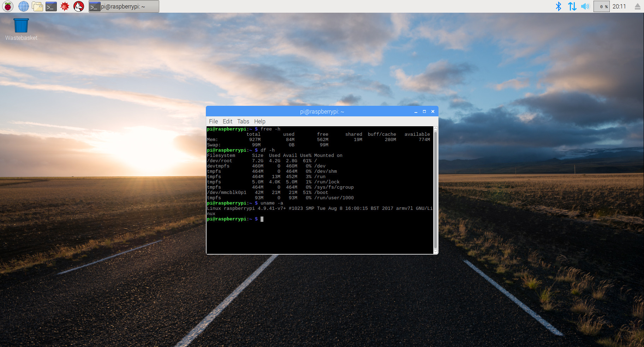The image size is (644, 347).
Task: Open the Raspberry Pi applications menu
Action: (x=8, y=6)
